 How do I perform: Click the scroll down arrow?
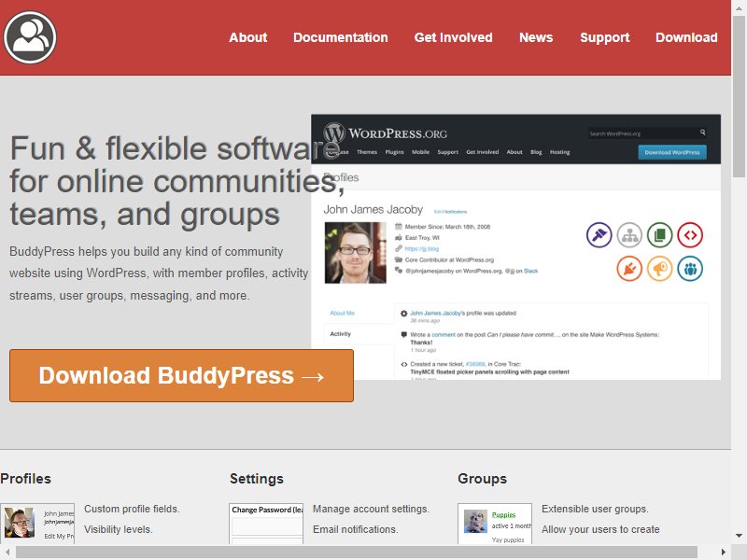click(739, 536)
